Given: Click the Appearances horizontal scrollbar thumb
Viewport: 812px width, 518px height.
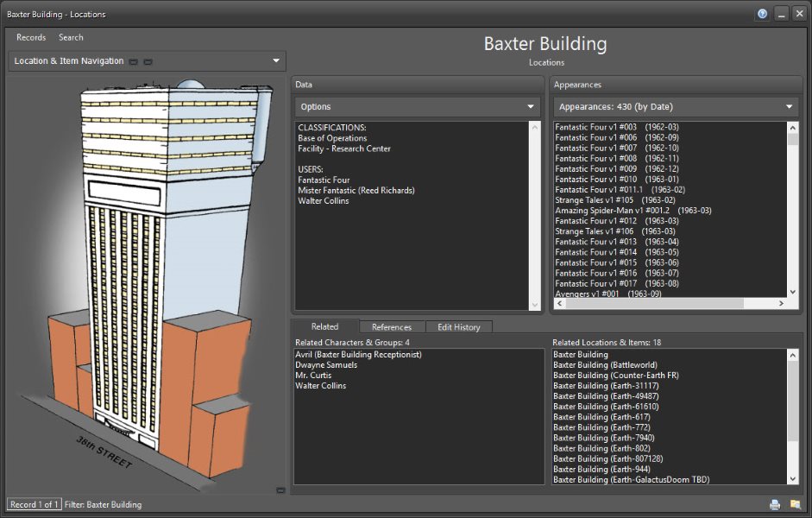Looking at the screenshot, I should (655, 303).
